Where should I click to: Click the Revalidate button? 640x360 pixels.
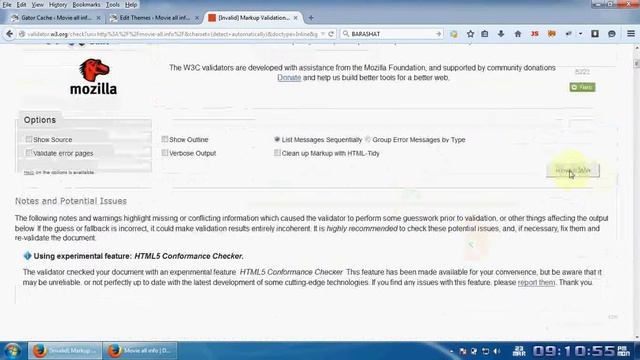point(573,170)
